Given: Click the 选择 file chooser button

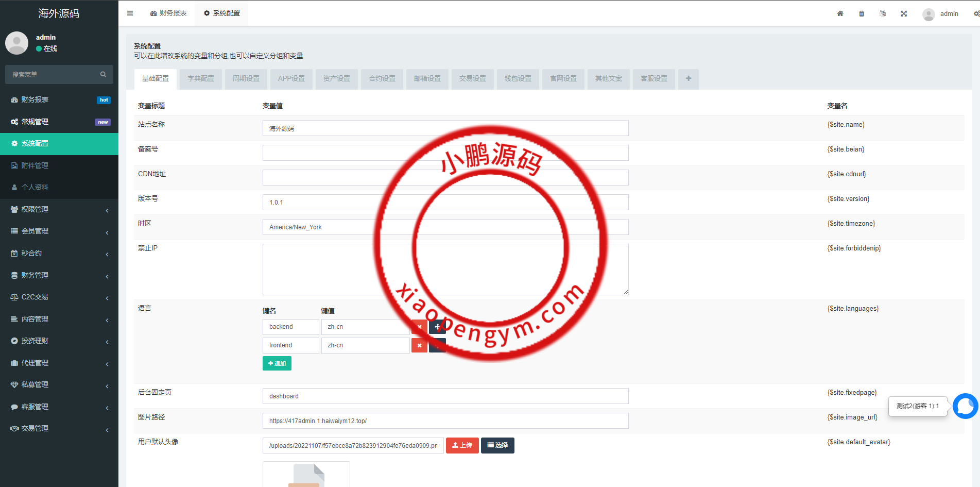Looking at the screenshot, I should [x=497, y=445].
